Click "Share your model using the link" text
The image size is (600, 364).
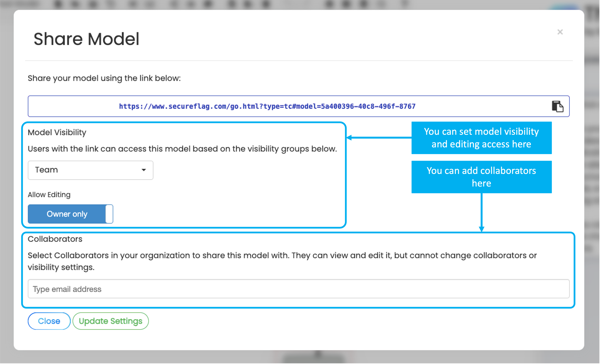104,78
